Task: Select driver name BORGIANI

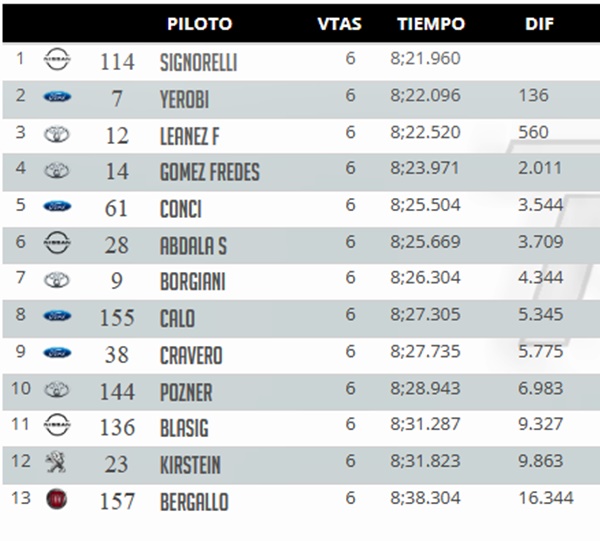Action: pos(193,282)
